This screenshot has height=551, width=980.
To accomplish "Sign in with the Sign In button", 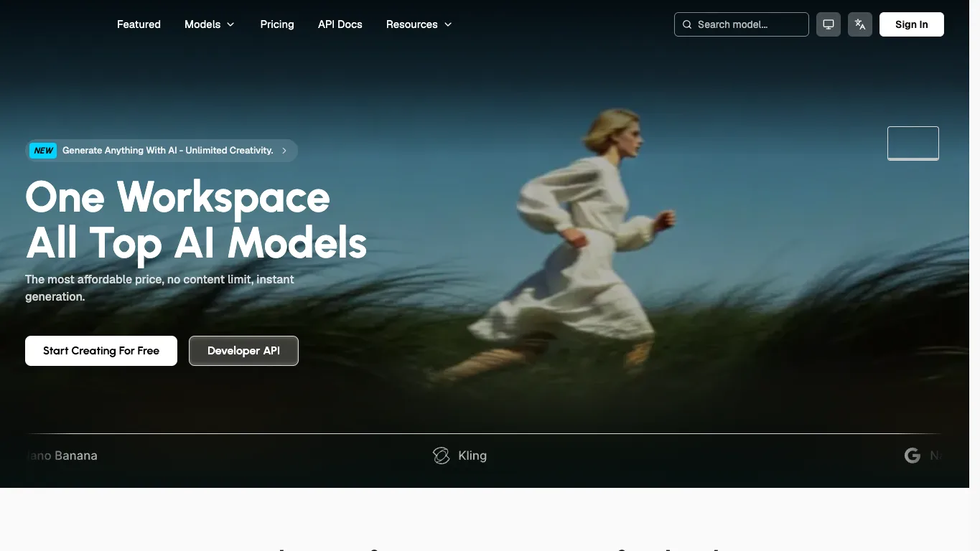I will [x=912, y=24].
